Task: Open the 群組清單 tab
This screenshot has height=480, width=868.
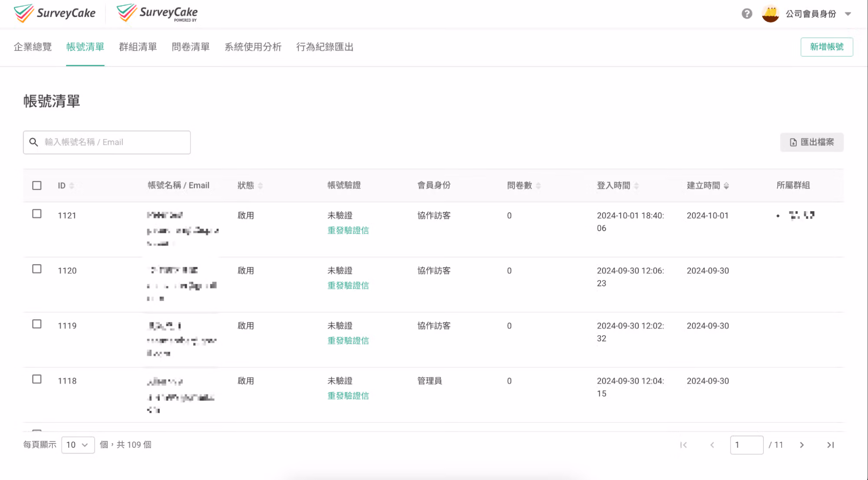Action: (138, 47)
